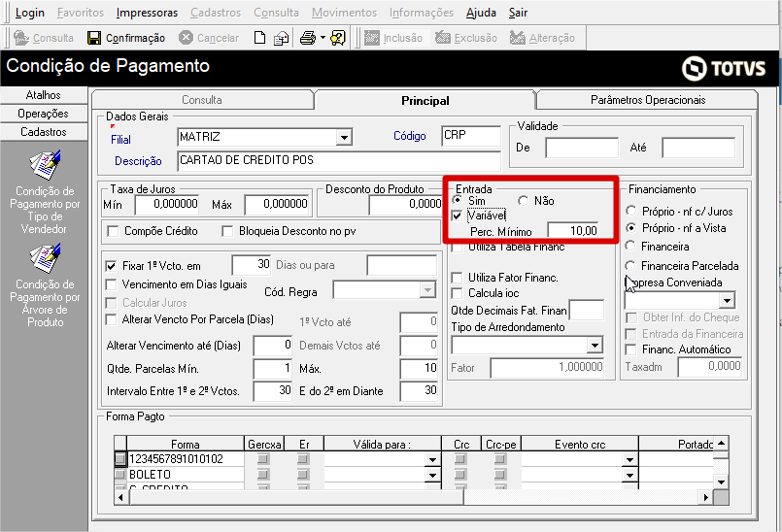Toggle Alterar Vencto Por Parcela checkbox
This screenshot has width=782, height=532.
tap(111, 319)
